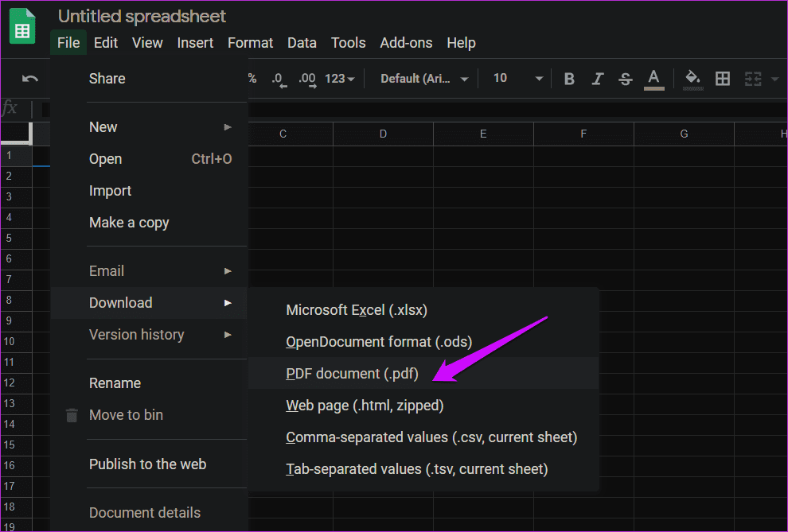The height and width of the screenshot is (532, 788).
Task: Open the merge cells dropdown arrow
Action: point(774,79)
